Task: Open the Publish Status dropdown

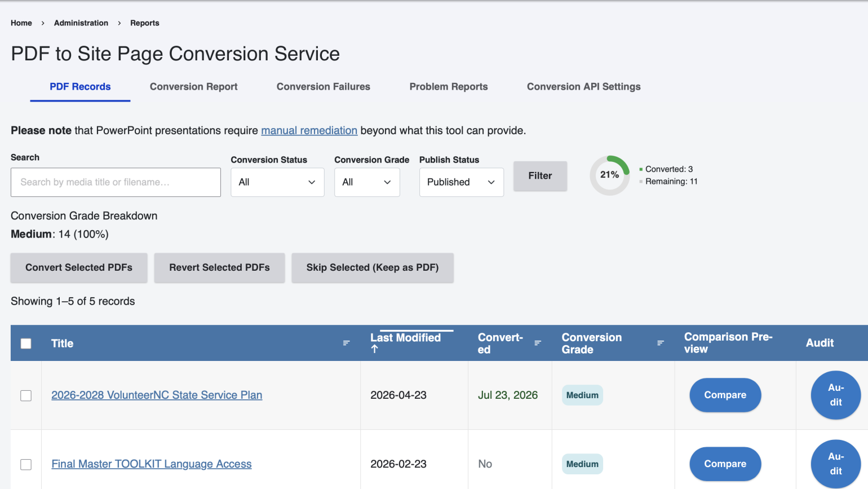Action: (x=462, y=182)
